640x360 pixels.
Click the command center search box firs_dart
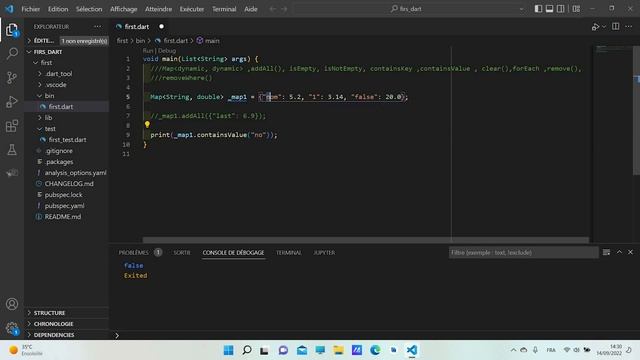coord(409,9)
